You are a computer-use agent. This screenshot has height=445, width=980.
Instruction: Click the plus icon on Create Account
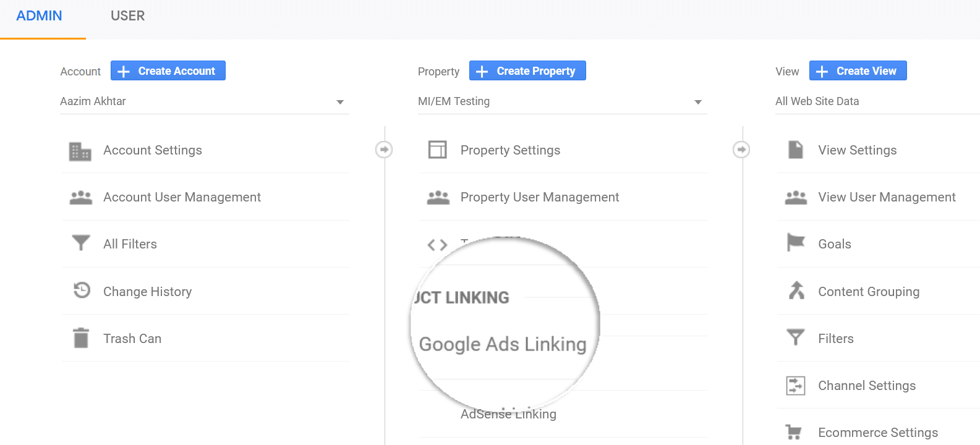124,72
